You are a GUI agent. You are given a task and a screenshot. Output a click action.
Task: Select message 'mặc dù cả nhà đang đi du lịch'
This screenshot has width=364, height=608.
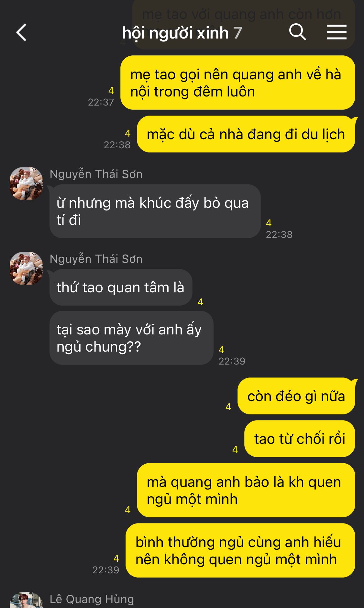(x=246, y=134)
